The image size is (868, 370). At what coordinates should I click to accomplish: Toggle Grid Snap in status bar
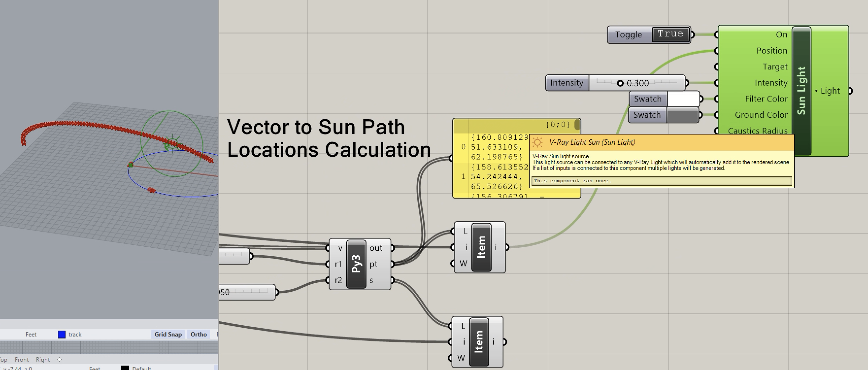168,334
